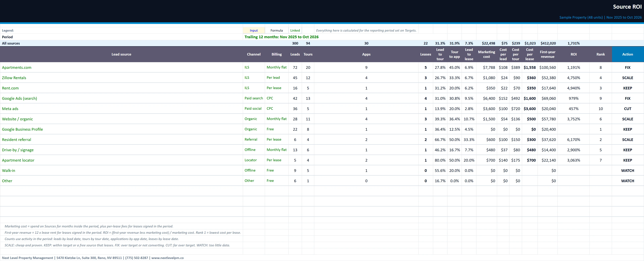Select the Walk-in source cell
This screenshot has height=261, width=644.
[121, 170]
